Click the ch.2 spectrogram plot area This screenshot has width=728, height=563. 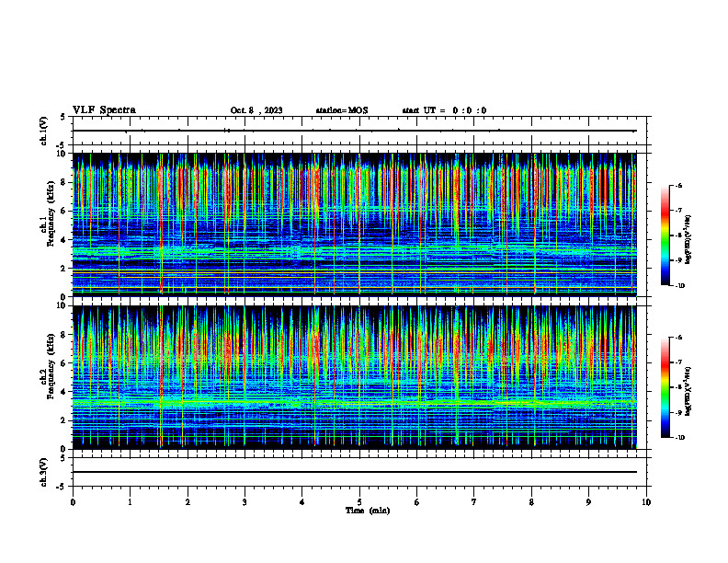click(x=355, y=377)
